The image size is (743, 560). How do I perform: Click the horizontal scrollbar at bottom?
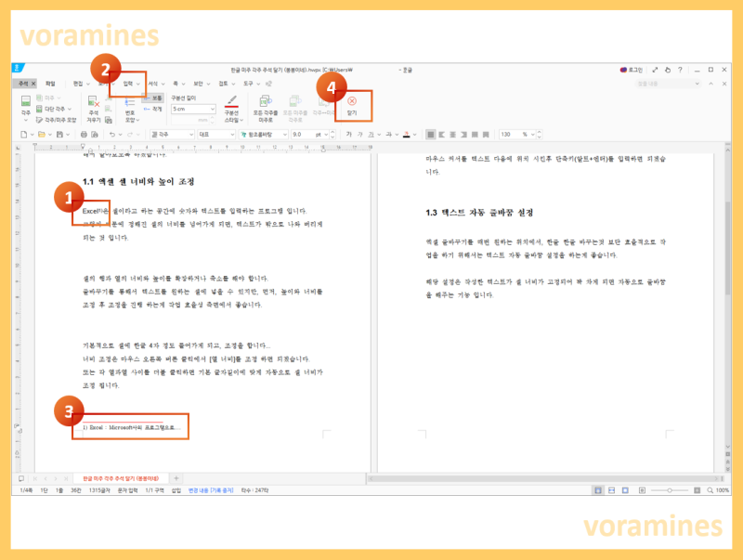tap(545, 478)
